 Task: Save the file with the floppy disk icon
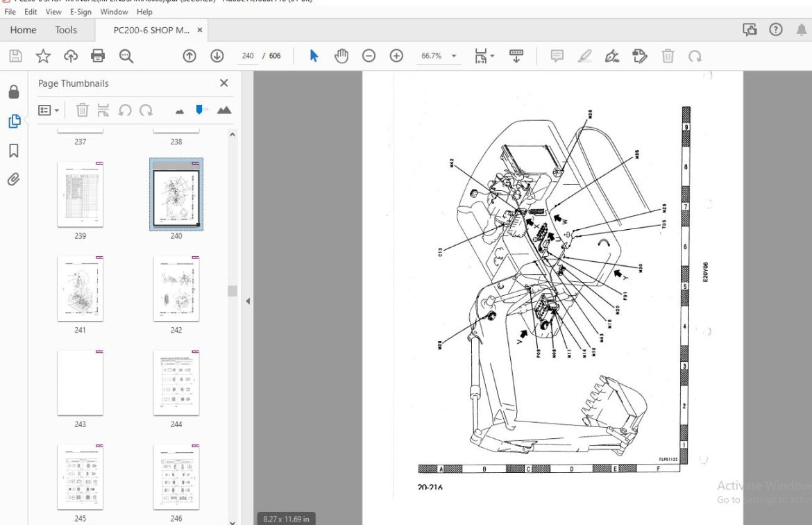[x=15, y=56]
